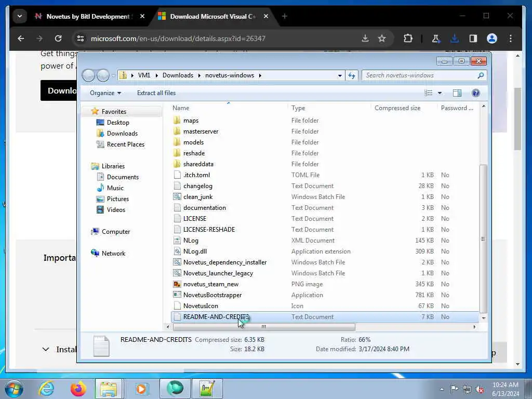Open a new Chrome tab
This screenshot has width=532, height=399.
(285, 16)
